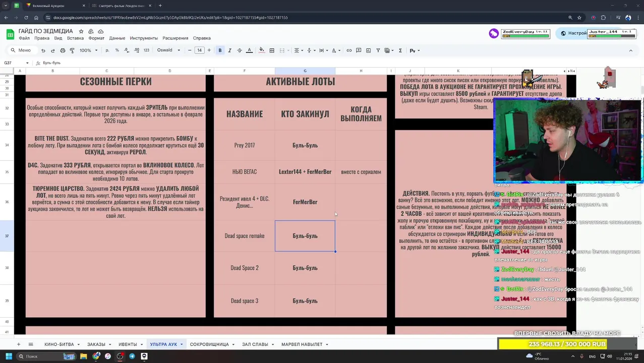Image resolution: width=644 pixels, height=363 pixels.
Task: Decrease decimal places in toolbar
Action: click(127, 50)
